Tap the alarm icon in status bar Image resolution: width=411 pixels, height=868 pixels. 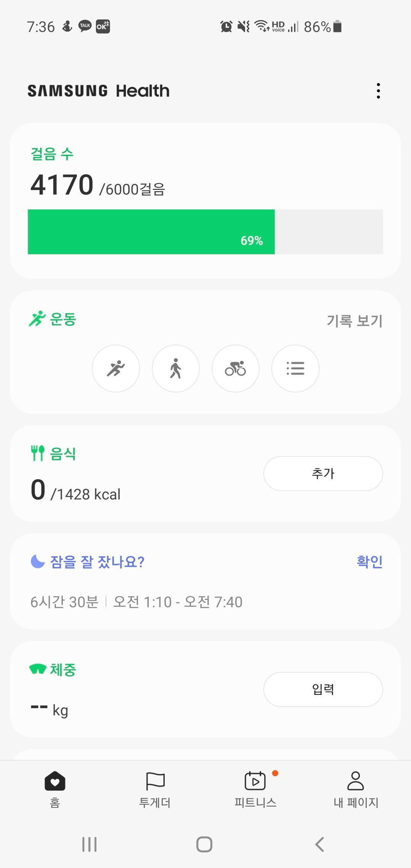pos(226,27)
